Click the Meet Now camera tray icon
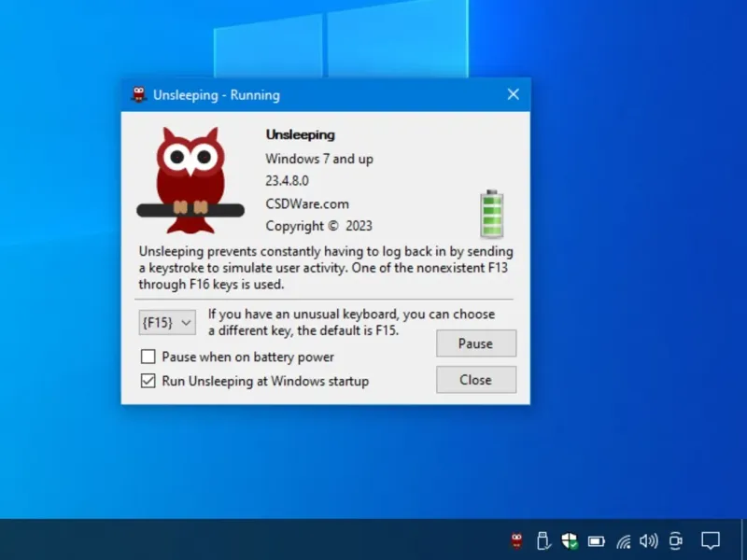The height and width of the screenshot is (560, 747). [x=675, y=541]
